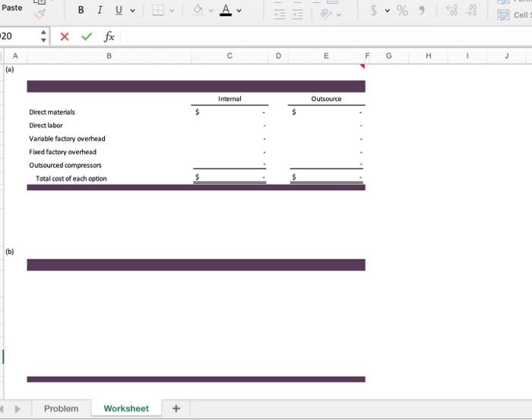Click the Cell Styles icon
The image size is (532, 420).
point(503,15)
